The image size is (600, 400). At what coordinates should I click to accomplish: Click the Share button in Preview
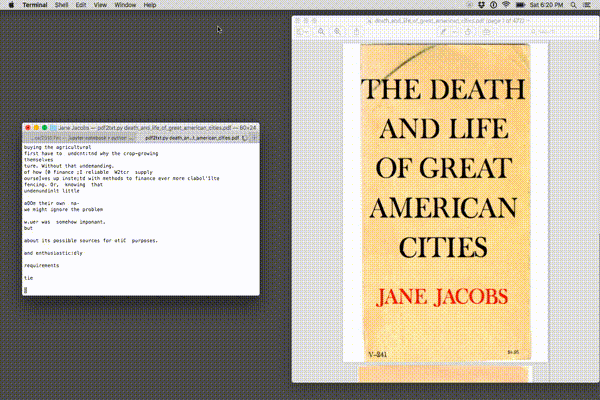[356, 32]
